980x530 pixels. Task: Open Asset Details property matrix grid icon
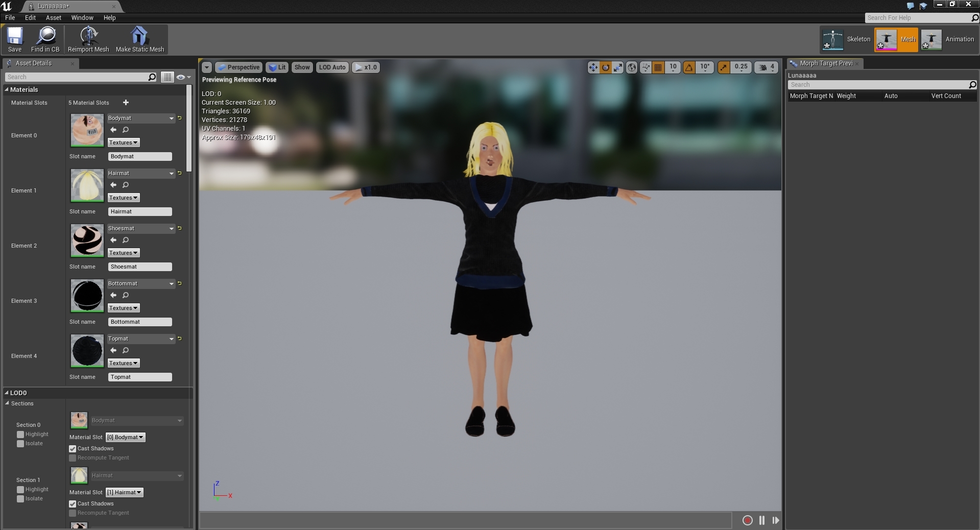click(168, 77)
